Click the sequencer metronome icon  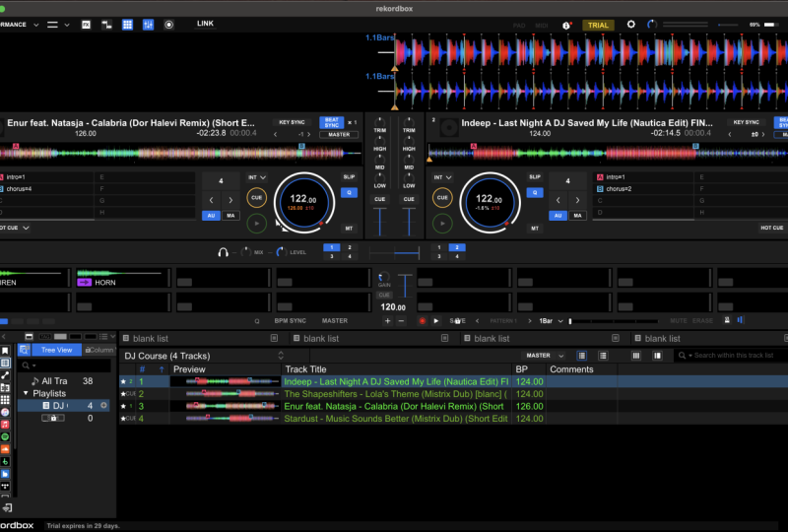[727, 320]
